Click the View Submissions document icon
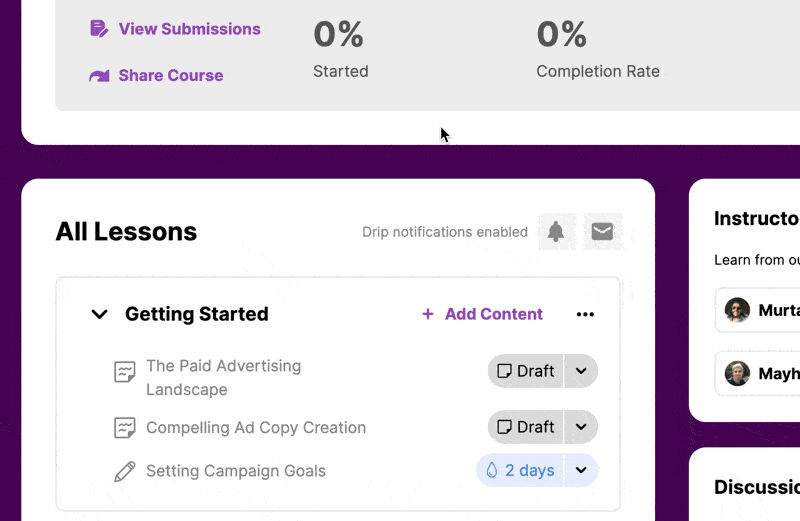 (99, 29)
